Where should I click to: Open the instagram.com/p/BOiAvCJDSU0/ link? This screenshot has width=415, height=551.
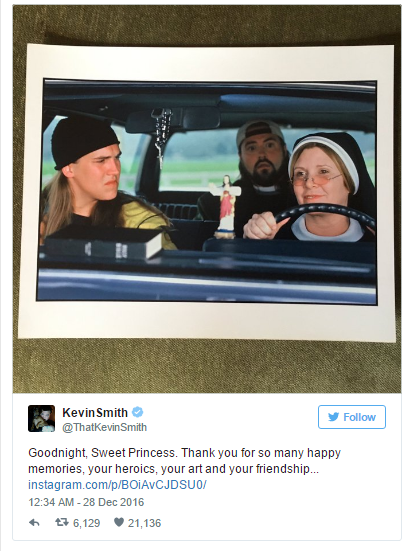pyautogui.click(x=117, y=485)
